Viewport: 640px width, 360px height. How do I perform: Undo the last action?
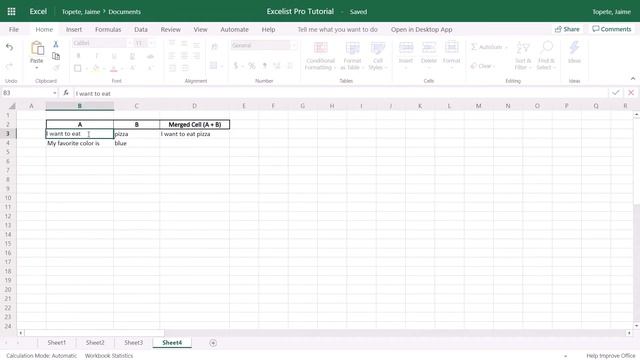[9, 47]
